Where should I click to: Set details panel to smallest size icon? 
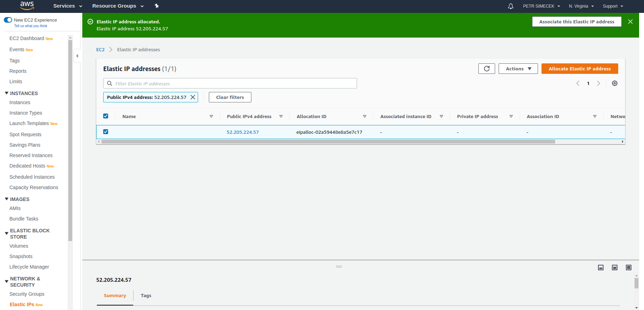pos(601,268)
